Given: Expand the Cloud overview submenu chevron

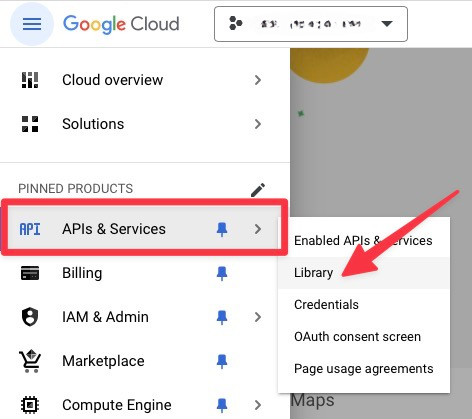Looking at the screenshot, I should (x=258, y=80).
